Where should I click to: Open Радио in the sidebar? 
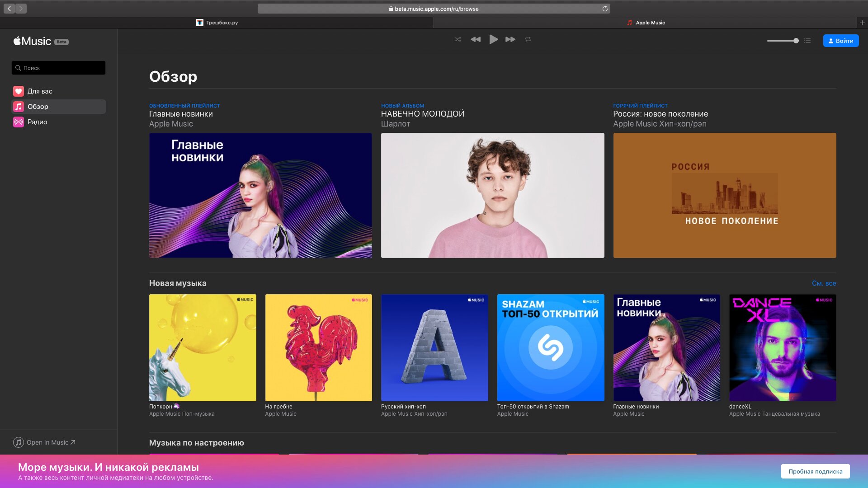(58, 122)
